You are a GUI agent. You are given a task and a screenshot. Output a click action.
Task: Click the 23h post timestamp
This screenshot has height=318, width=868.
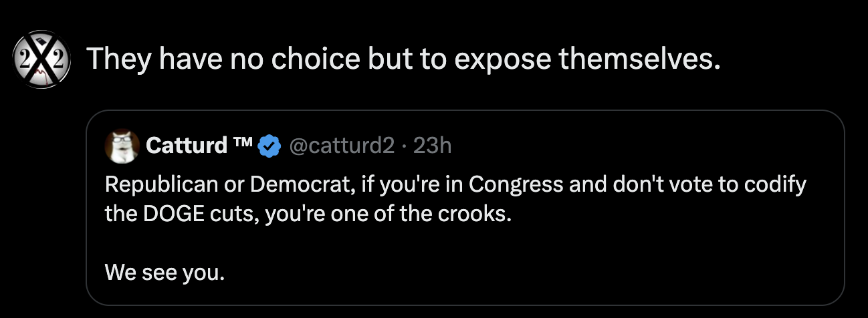433,146
